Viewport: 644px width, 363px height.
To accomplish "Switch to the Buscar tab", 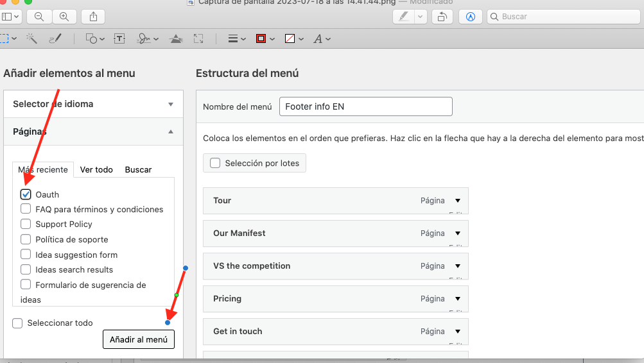I will [x=138, y=170].
